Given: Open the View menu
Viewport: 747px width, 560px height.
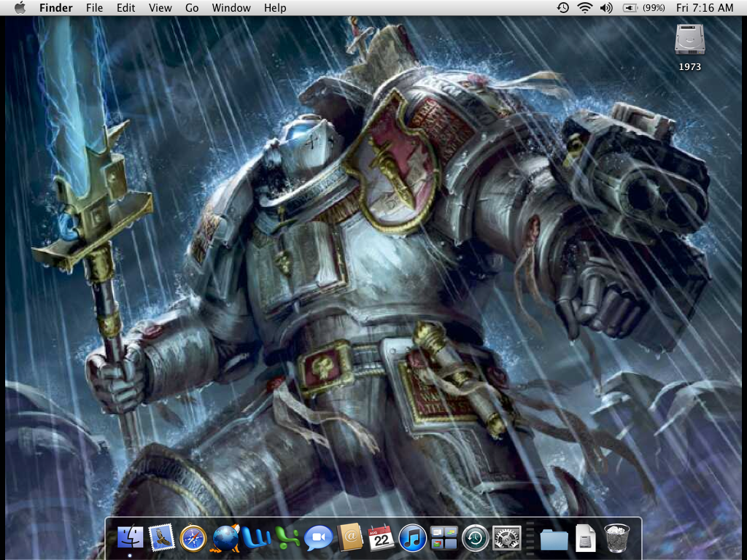Looking at the screenshot, I should pyautogui.click(x=160, y=7).
